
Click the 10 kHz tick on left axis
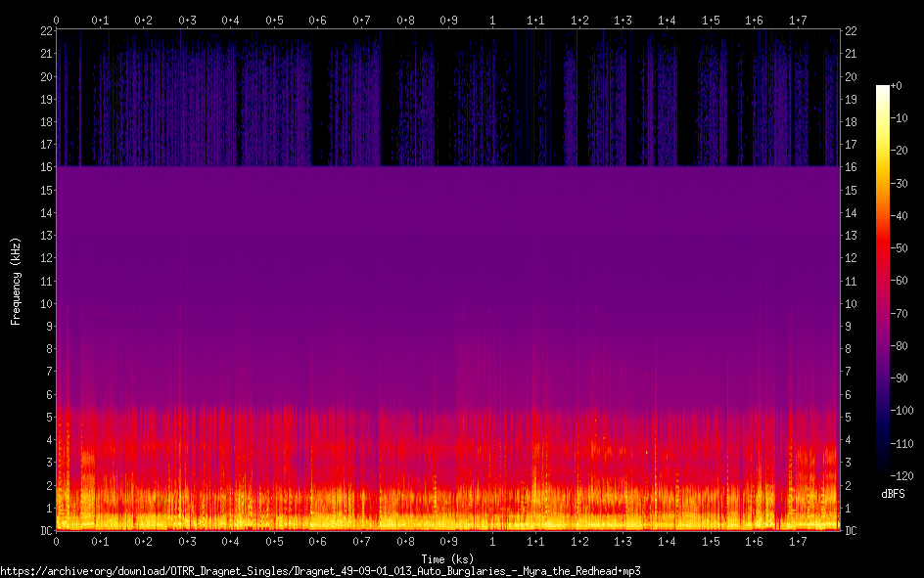(44, 304)
